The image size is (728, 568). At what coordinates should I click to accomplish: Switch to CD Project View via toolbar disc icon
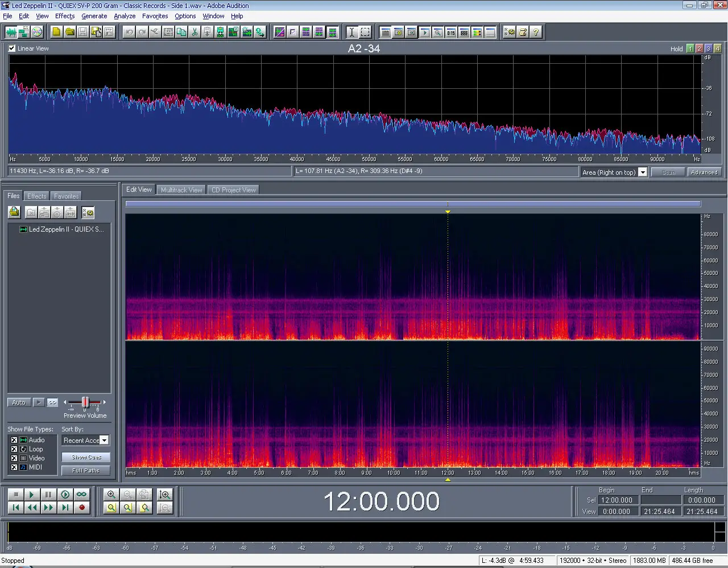pyautogui.click(x=37, y=32)
